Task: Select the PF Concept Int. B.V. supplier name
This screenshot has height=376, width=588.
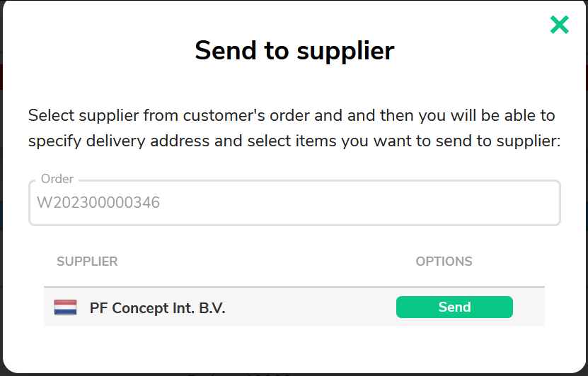Action: 157,308
